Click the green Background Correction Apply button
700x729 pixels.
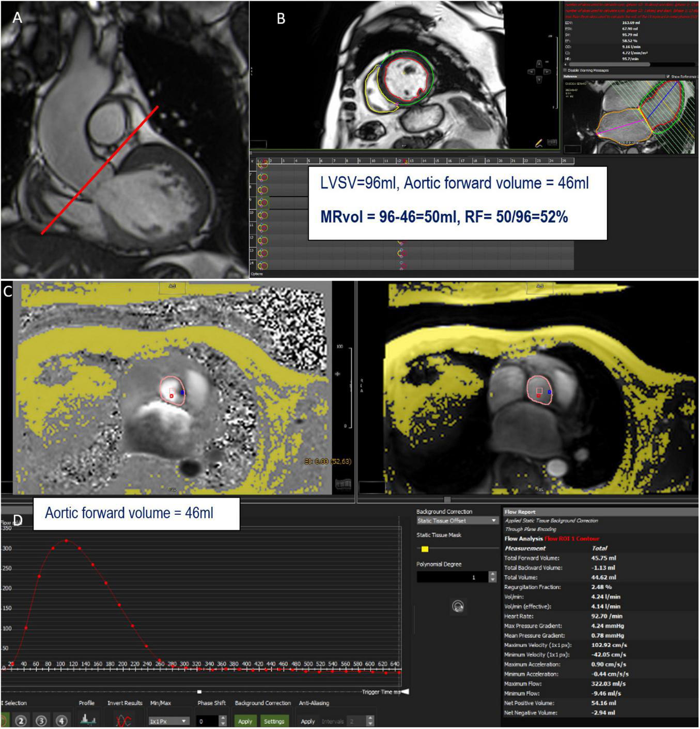(245, 721)
